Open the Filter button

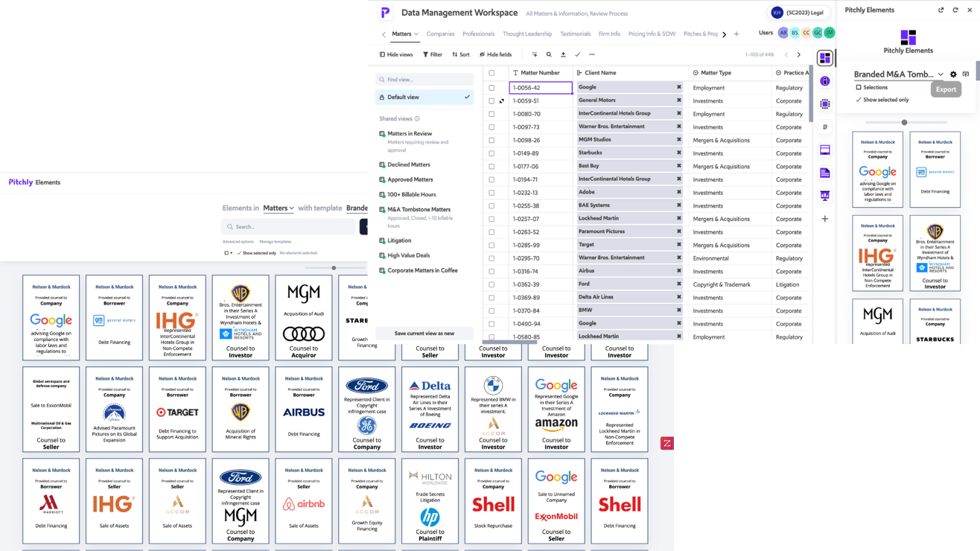(x=433, y=54)
